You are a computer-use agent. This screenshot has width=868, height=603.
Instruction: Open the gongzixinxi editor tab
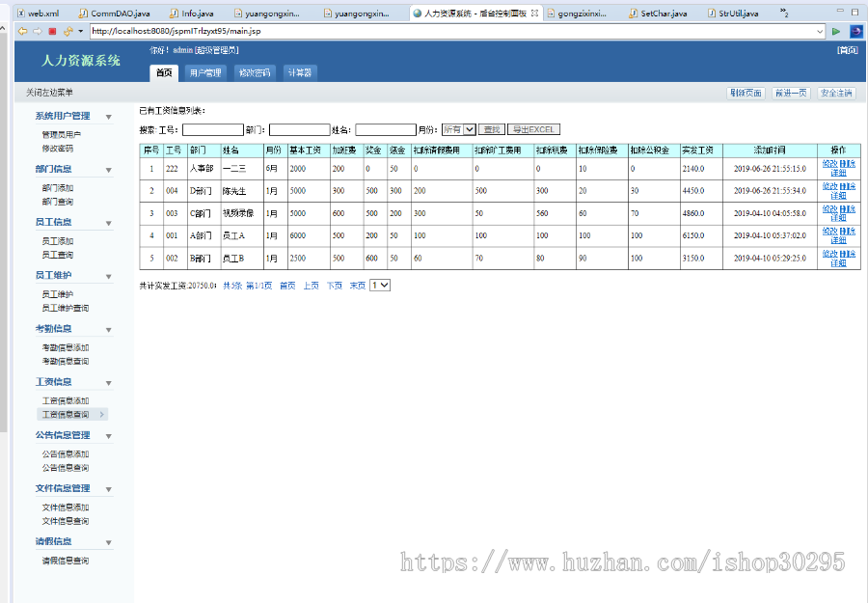pos(577,14)
